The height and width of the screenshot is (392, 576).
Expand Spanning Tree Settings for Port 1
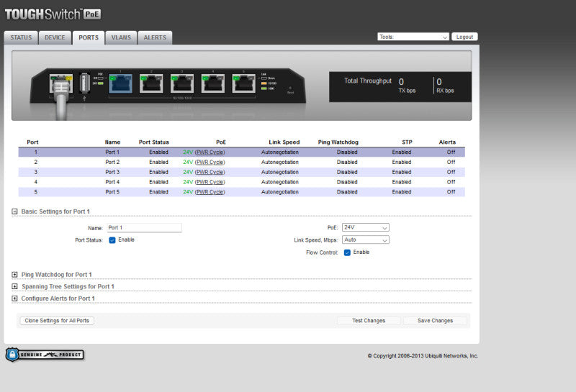(x=14, y=286)
